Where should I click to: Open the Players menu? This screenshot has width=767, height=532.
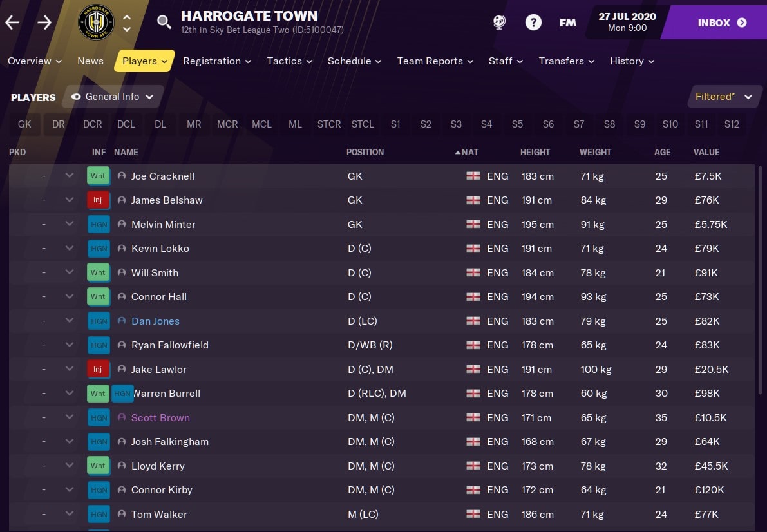[144, 61]
